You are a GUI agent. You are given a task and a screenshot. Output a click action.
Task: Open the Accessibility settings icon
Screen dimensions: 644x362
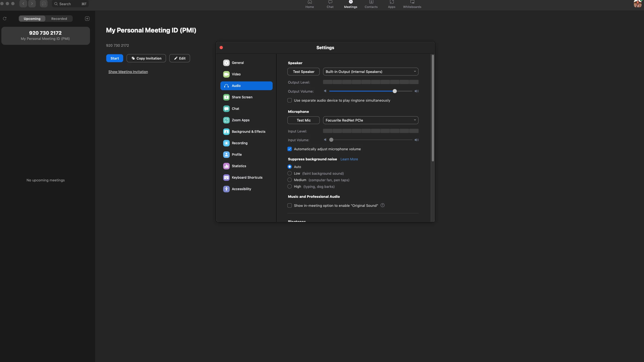coord(226,189)
